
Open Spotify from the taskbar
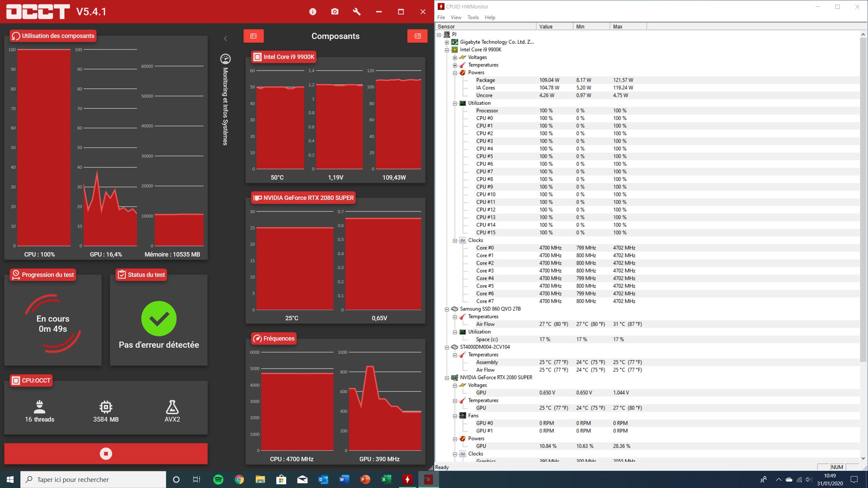coord(218,480)
